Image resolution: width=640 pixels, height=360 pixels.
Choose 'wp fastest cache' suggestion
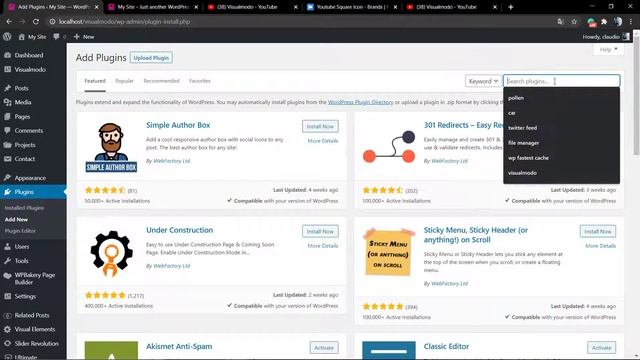(561, 158)
